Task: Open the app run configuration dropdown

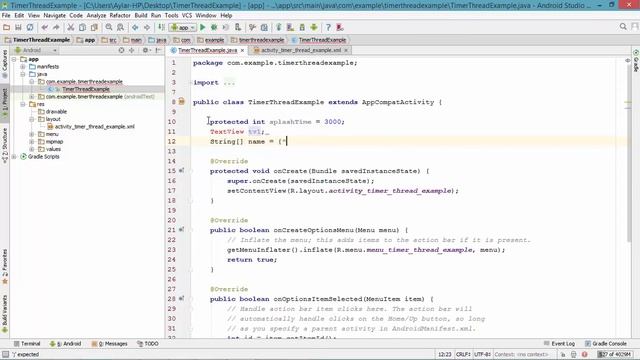Action: pyautogui.click(x=183, y=27)
